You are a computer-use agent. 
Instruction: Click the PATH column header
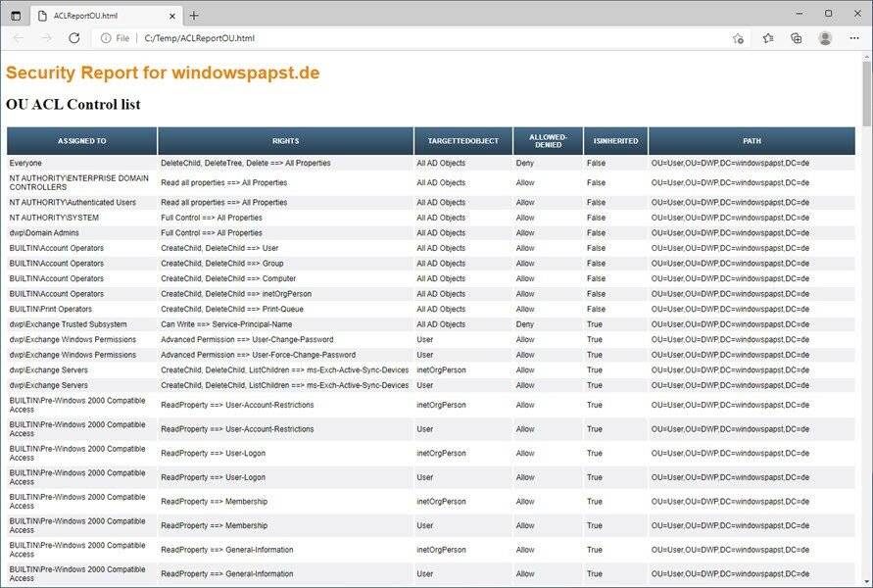pos(751,141)
